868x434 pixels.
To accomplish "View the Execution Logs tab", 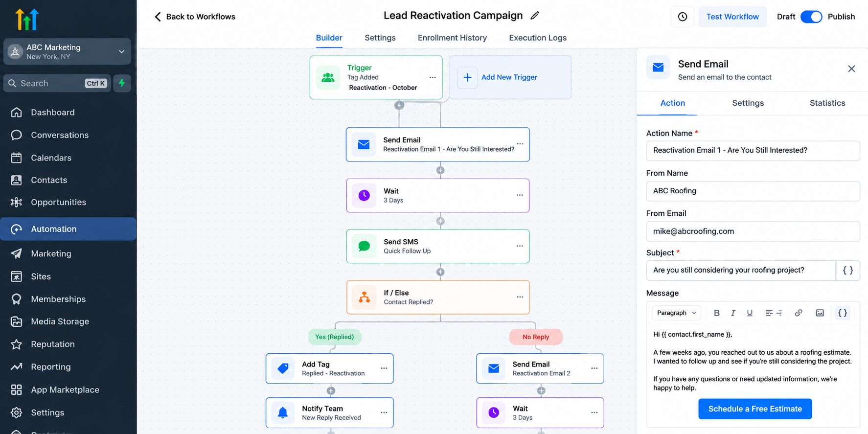I will 538,38.
